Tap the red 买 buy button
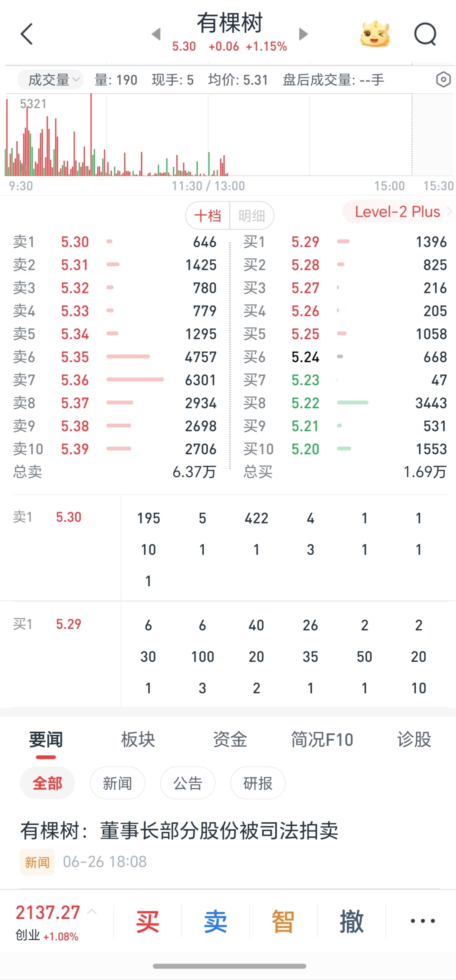The image size is (456, 980). click(x=148, y=921)
